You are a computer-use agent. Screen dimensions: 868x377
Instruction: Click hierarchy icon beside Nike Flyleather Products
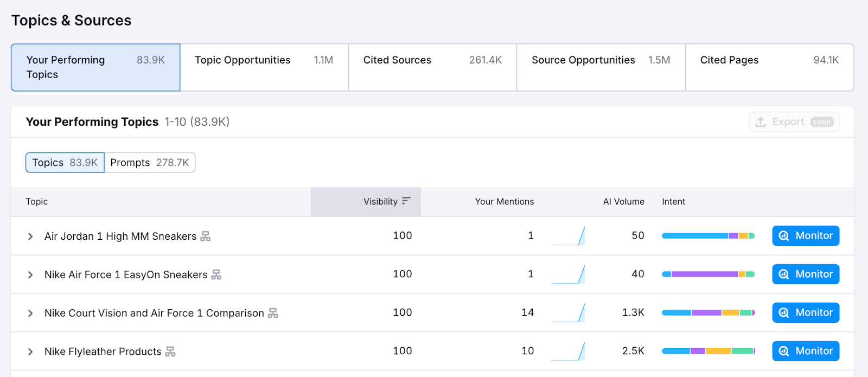click(170, 352)
